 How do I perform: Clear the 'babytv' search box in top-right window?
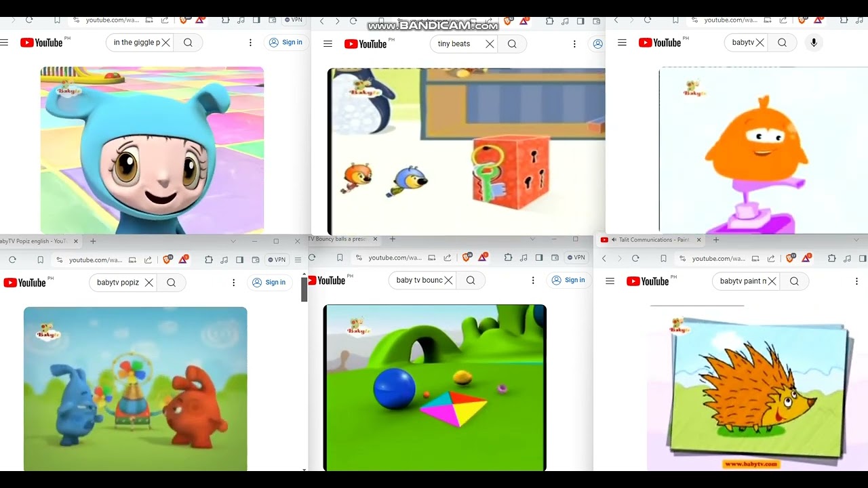point(759,43)
